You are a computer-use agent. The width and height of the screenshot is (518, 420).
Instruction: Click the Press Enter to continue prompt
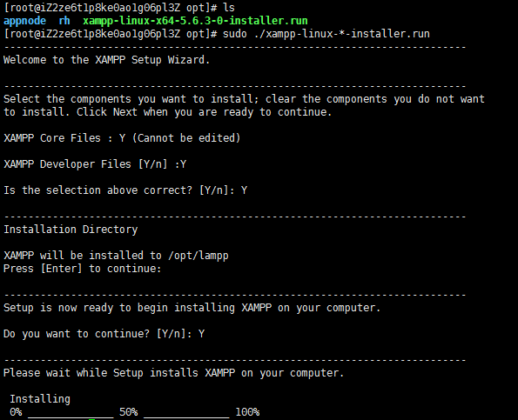tap(82, 269)
